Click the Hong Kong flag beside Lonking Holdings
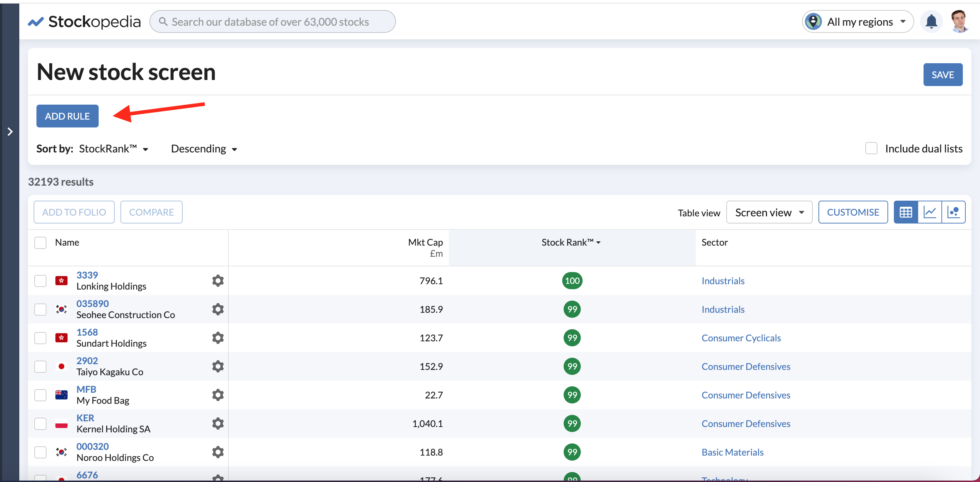The image size is (980, 482). (x=61, y=281)
